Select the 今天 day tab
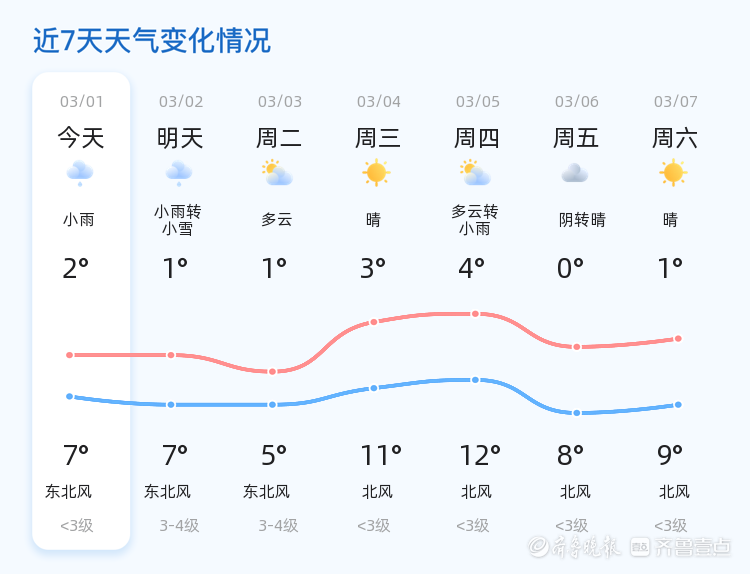750x574 pixels. 81,138
